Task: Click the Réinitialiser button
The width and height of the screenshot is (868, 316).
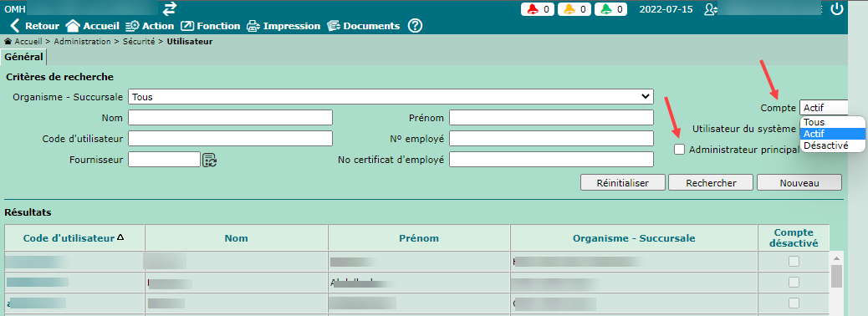Action: pyautogui.click(x=623, y=182)
